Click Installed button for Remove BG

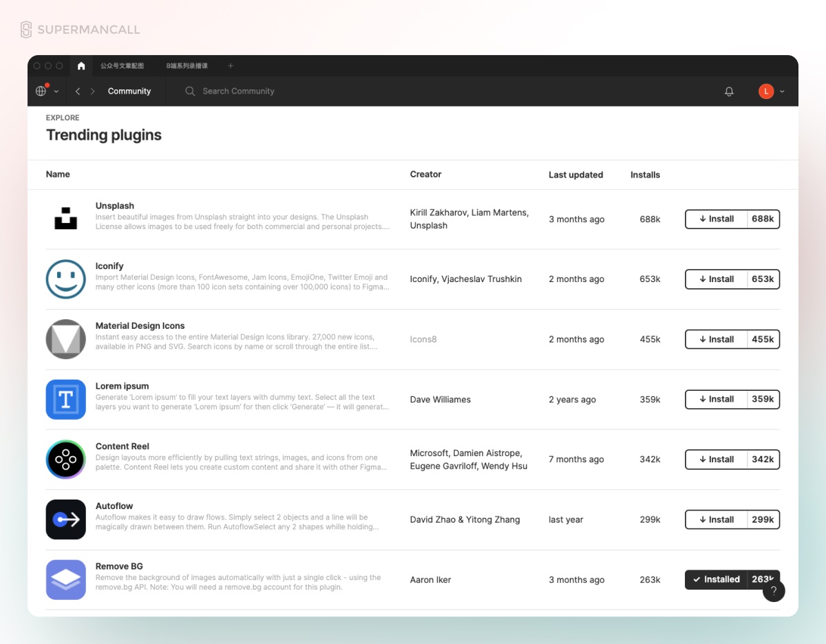(717, 579)
